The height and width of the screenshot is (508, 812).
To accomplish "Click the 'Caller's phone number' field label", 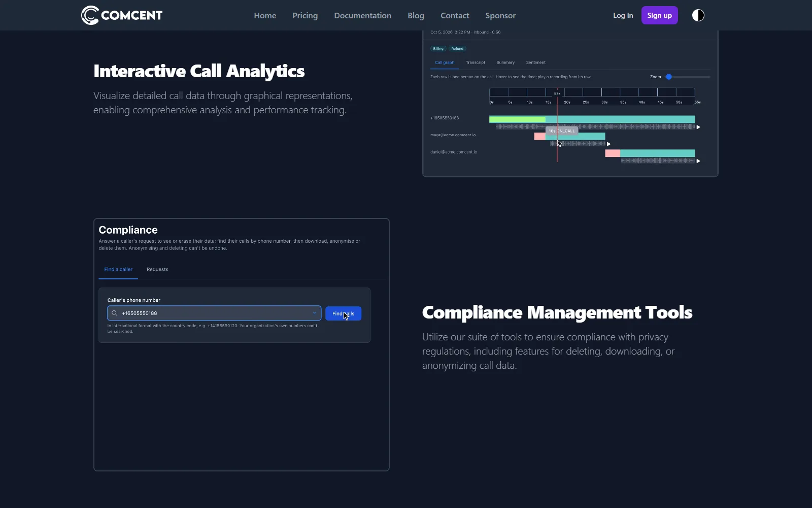I will click(134, 300).
